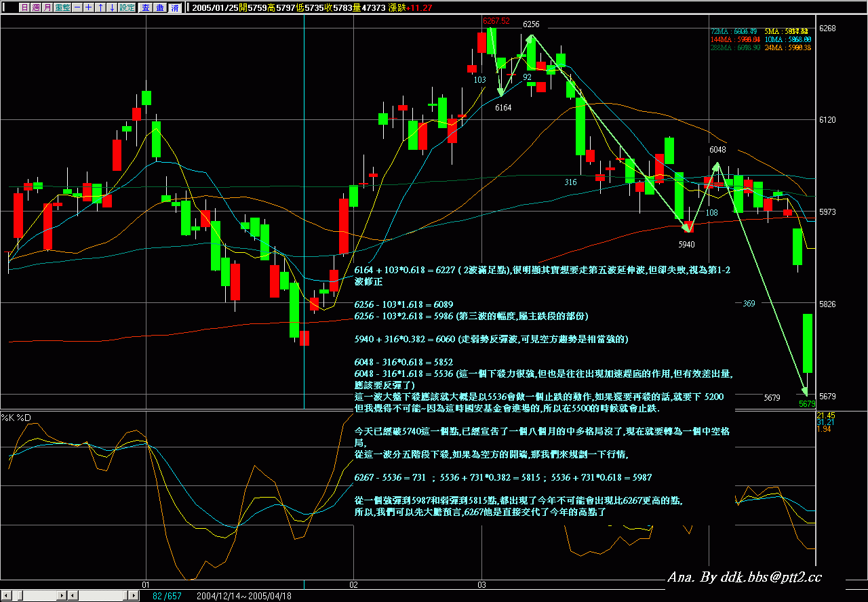Click the 72MA legend entry
The width and height of the screenshot is (868, 602).
click(x=734, y=31)
